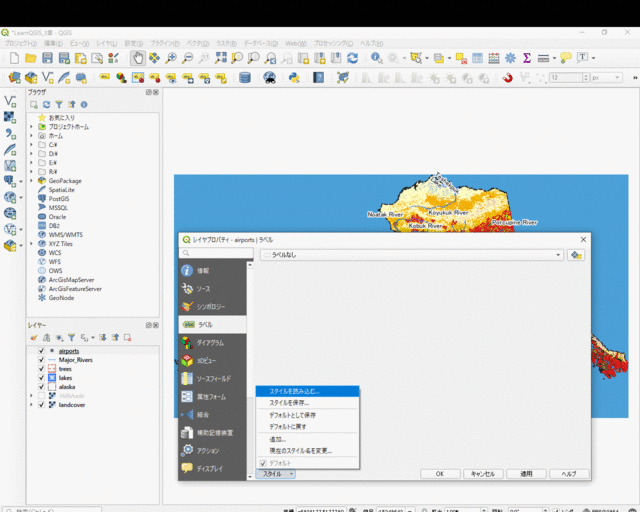
Task: Open the Python console icon
Action: 294,78
